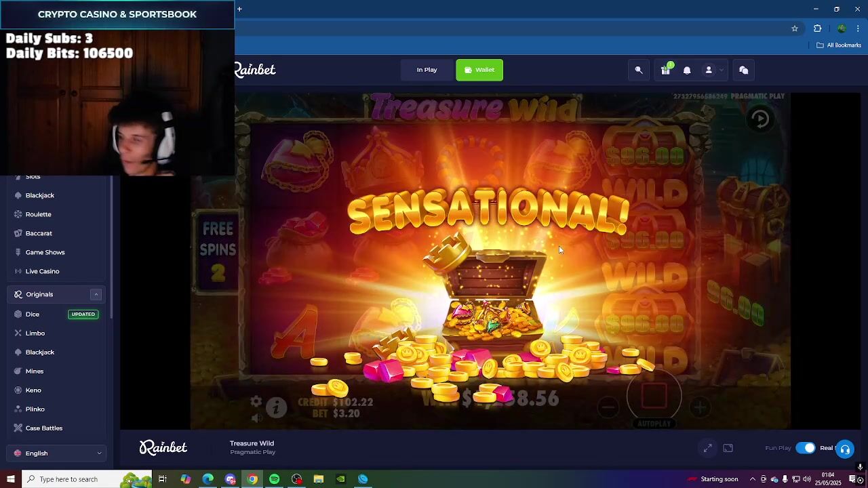Switch game to fullscreen mode icon
This screenshot has height=488, width=868.
point(728,448)
